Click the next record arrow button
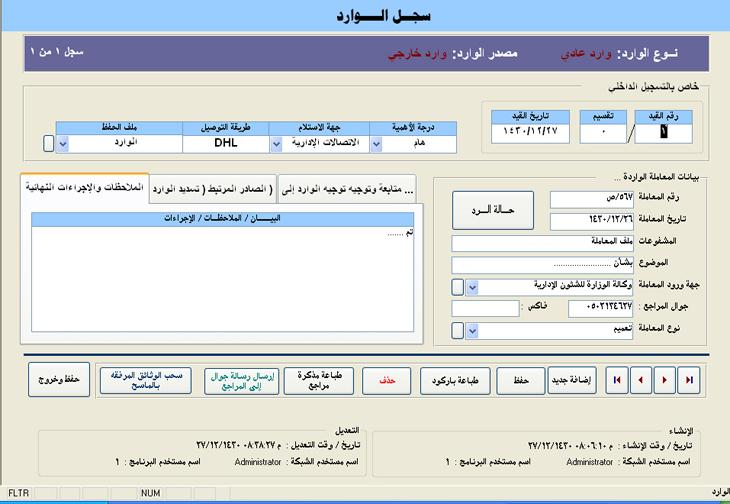The width and height of the screenshot is (730, 504). 664,380
